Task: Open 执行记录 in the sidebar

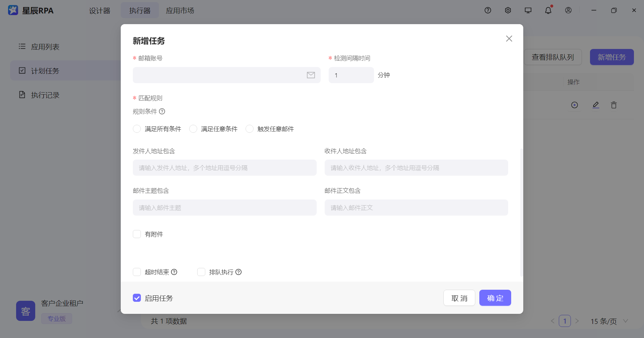Action: coord(45,95)
